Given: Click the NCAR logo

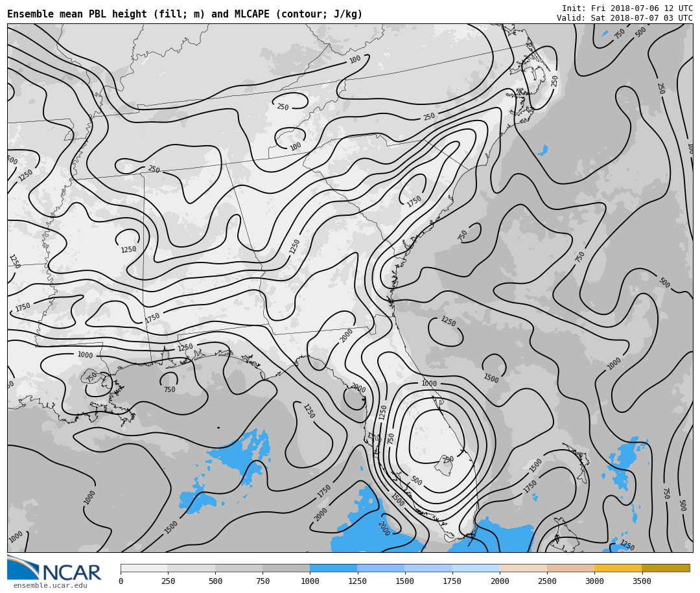Looking at the screenshot, I should point(54,568).
